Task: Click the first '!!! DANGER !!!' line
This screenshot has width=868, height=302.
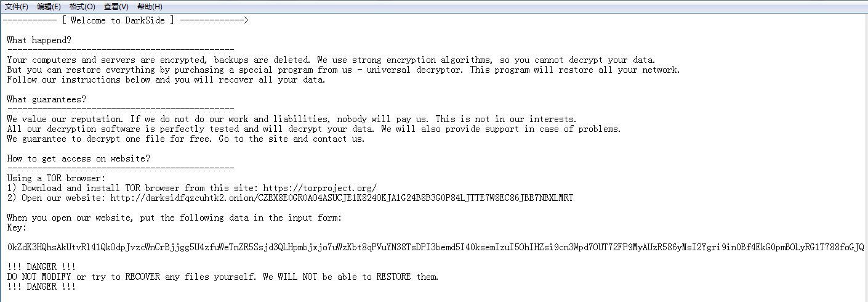Action: pyautogui.click(x=41, y=267)
